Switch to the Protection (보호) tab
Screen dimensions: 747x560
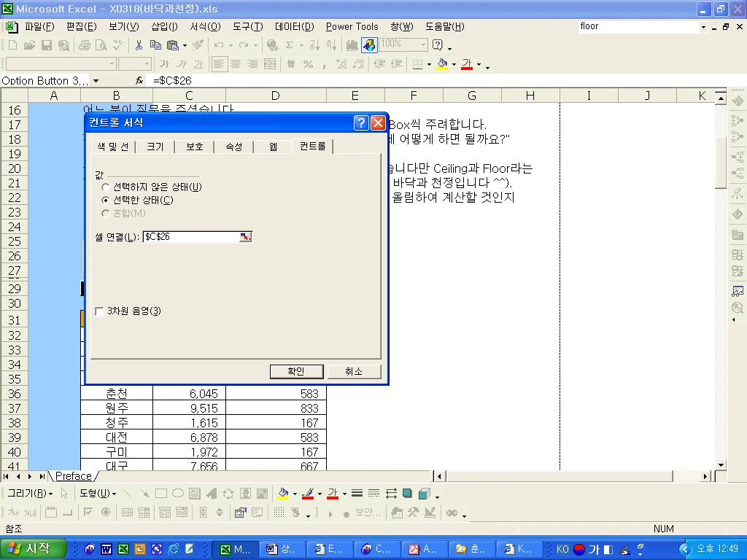point(195,147)
